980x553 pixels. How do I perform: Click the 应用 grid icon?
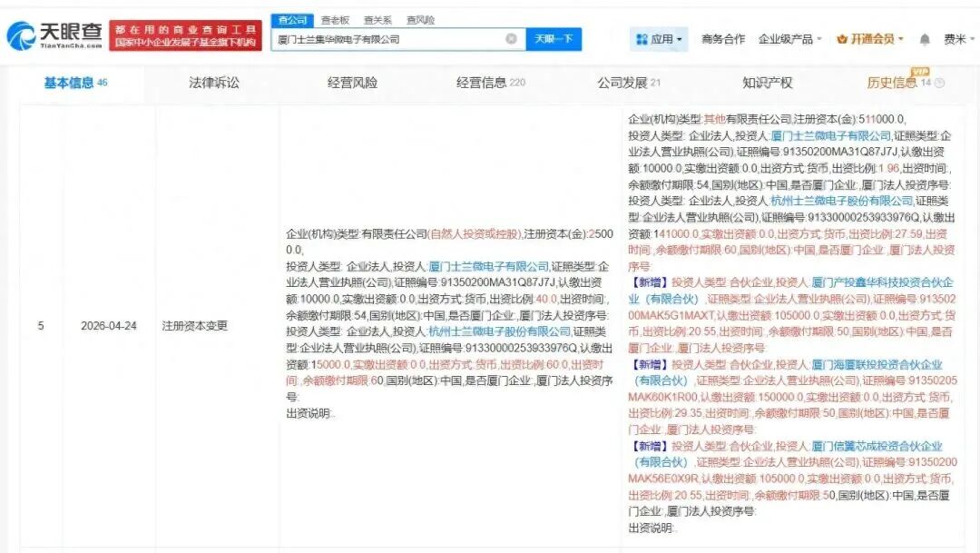(x=642, y=39)
